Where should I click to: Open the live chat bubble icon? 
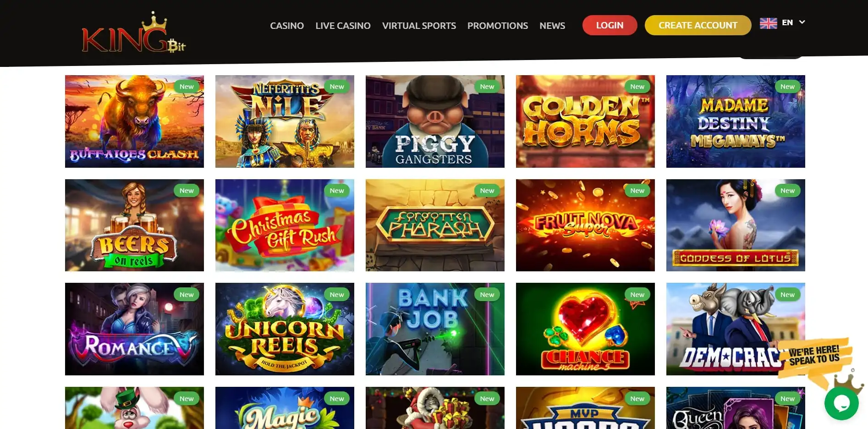click(x=841, y=403)
